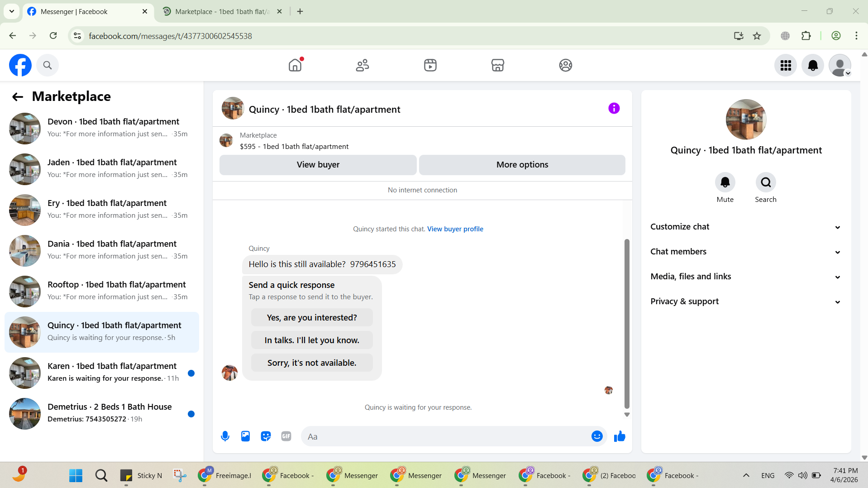Search in conversation with Quincy
This screenshot has height=488, width=868.
pyautogui.click(x=766, y=182)
